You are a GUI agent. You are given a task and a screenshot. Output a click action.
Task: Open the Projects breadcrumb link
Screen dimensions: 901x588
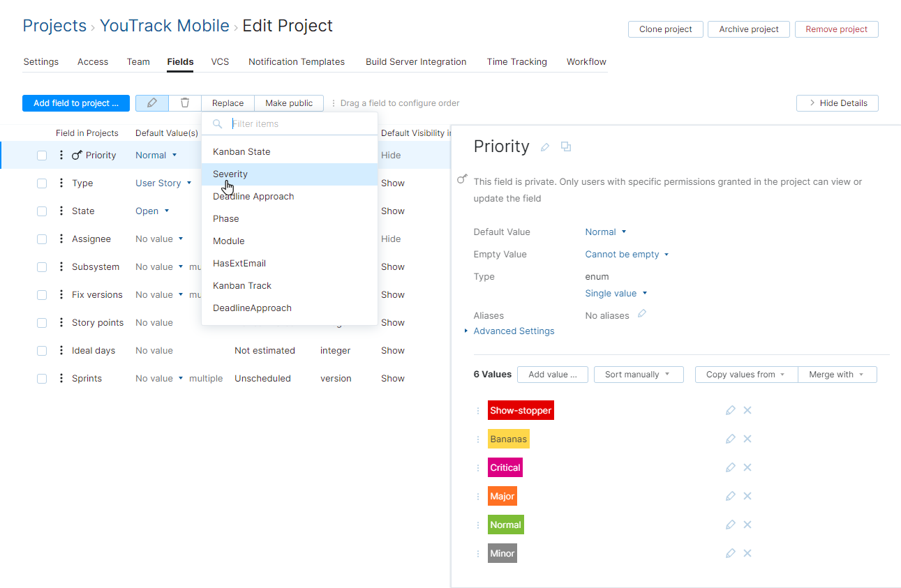click(54, 25)
